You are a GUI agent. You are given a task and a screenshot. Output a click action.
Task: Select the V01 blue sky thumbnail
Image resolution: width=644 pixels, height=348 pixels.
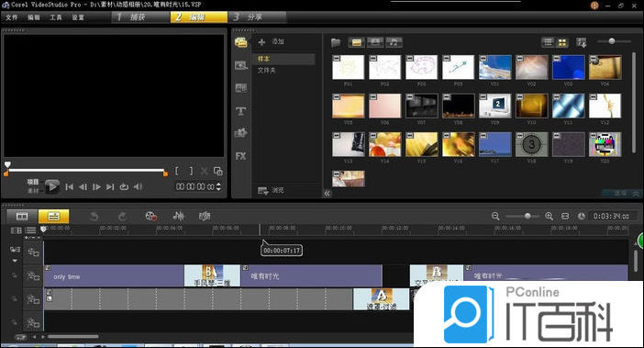(x=494, y=67)
